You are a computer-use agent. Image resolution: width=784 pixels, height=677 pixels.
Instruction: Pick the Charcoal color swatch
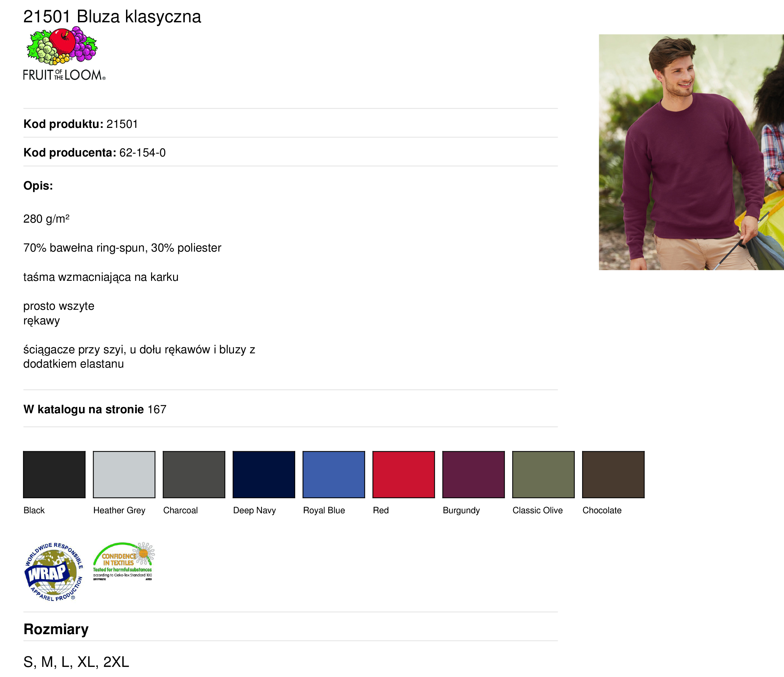pos(194,475)
